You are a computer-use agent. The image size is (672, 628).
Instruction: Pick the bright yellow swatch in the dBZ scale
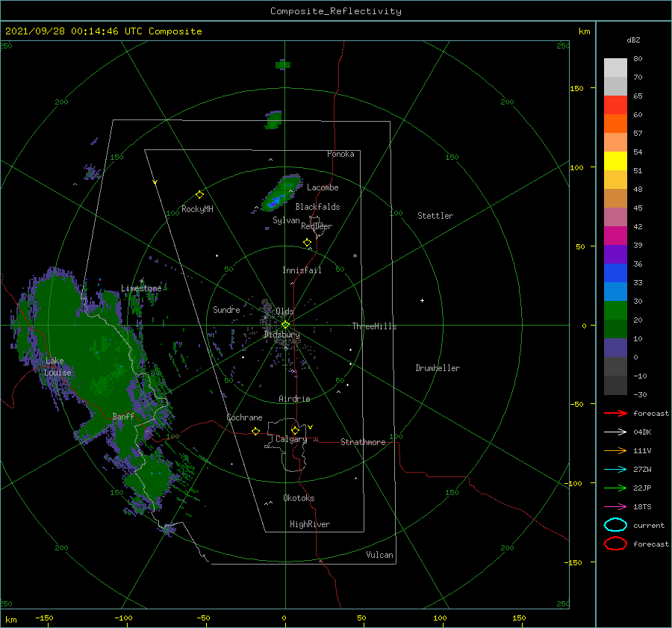coord(615,161)
